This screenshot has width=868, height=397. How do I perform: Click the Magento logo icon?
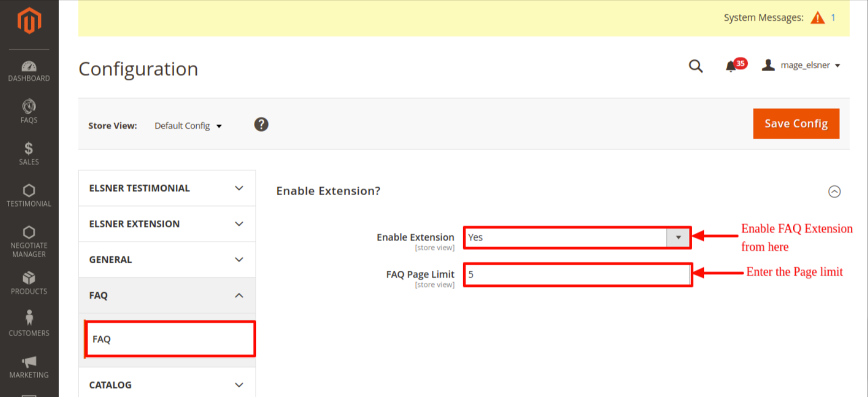tap(29, 21)
